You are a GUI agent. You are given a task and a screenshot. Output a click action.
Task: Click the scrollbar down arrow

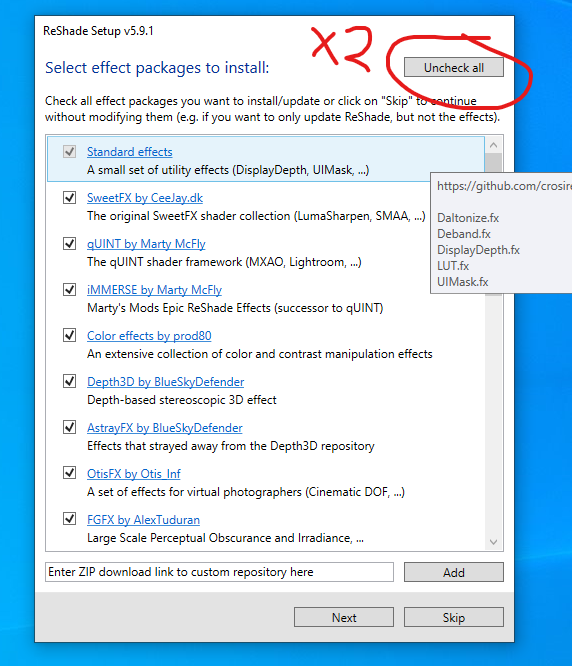coord(493,542)
